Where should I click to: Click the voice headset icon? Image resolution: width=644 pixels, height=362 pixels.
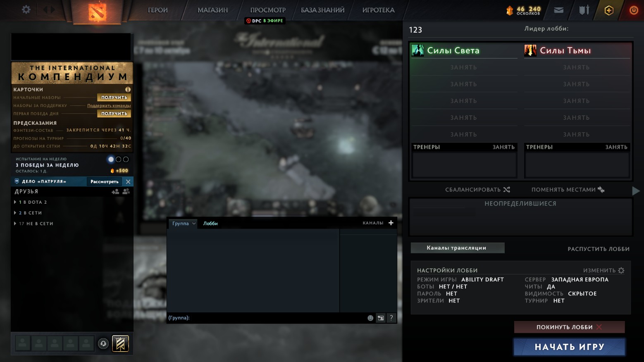click(103, 343)
